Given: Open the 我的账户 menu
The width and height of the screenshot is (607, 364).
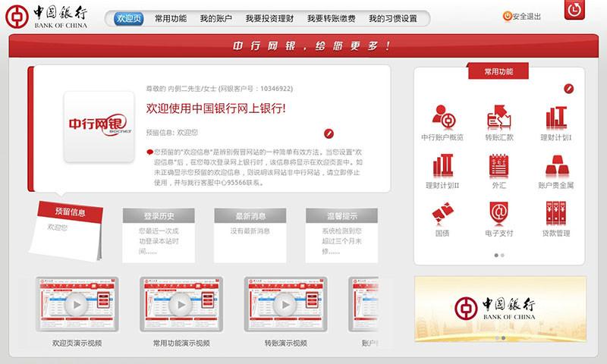Looking at the screenshot, I should (215, 18).
